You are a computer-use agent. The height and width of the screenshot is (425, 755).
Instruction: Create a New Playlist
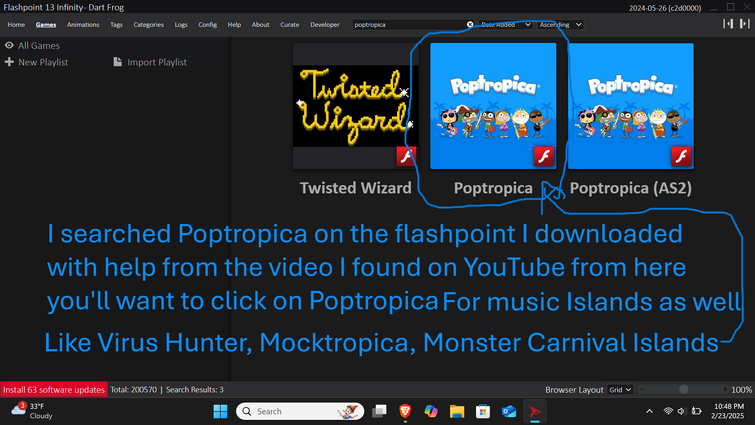click(x=43, y=62)
